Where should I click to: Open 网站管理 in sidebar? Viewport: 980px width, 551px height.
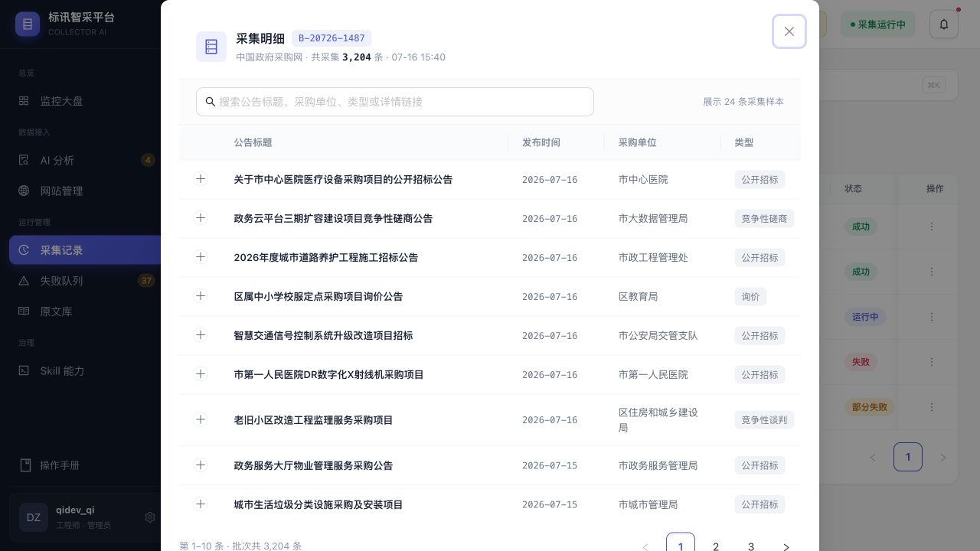(85, 191)
